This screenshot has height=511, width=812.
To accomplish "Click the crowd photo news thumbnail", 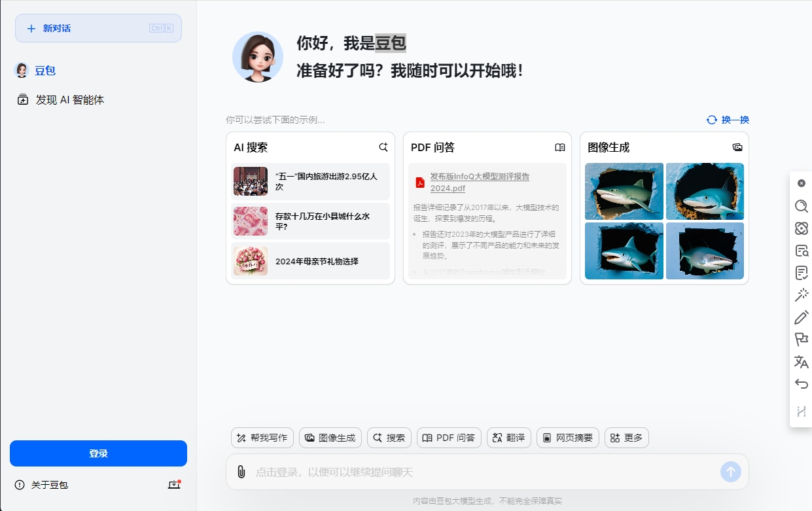I will (251, 181).
